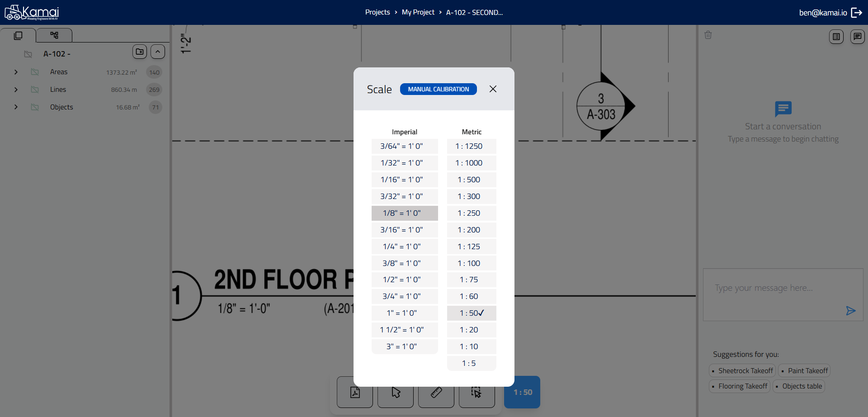Close the Scale dialog
Viewport: 868px width, 417px height.
[493, 89]
